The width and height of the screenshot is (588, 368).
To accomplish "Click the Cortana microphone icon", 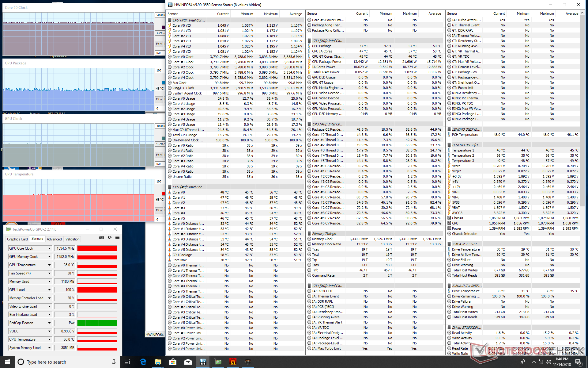I will [x=114, y=362].
